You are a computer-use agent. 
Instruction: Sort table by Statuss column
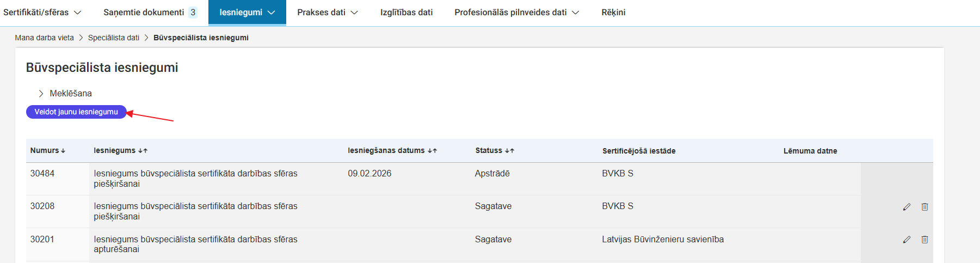(495, 151)
